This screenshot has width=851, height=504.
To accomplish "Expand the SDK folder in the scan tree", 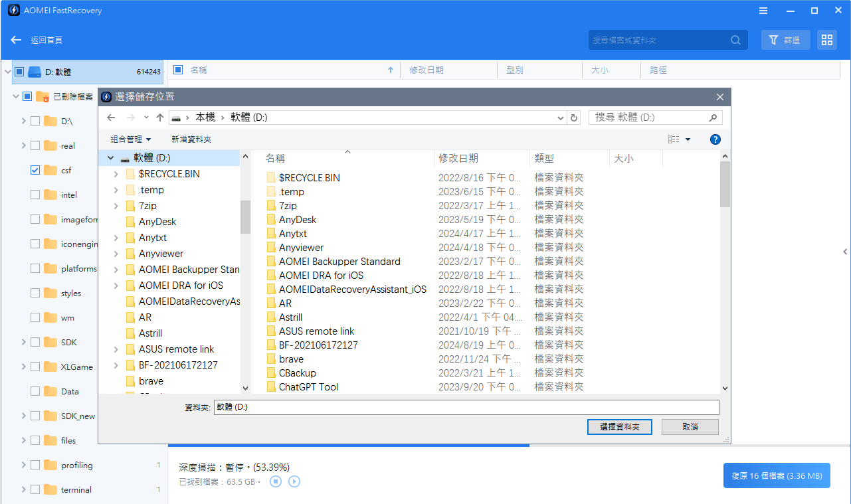I will pos(24,342).
